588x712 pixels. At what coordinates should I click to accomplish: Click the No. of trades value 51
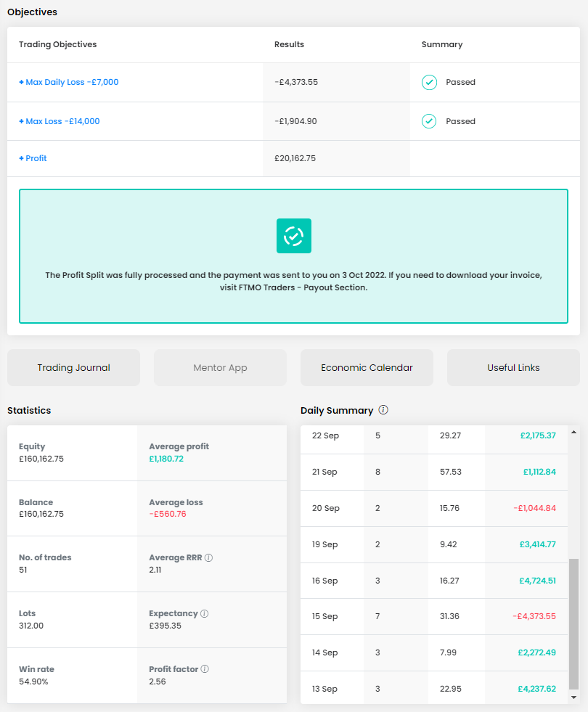coord(23,570)
